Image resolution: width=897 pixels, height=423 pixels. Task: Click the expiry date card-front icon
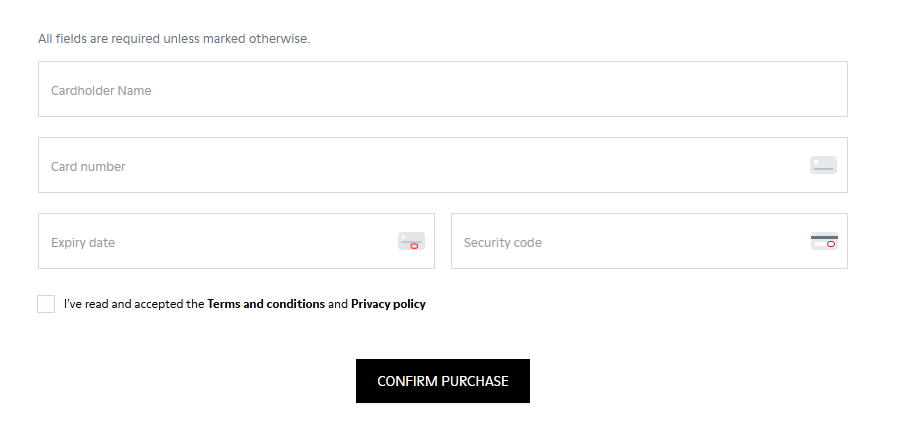coord(411,241)
